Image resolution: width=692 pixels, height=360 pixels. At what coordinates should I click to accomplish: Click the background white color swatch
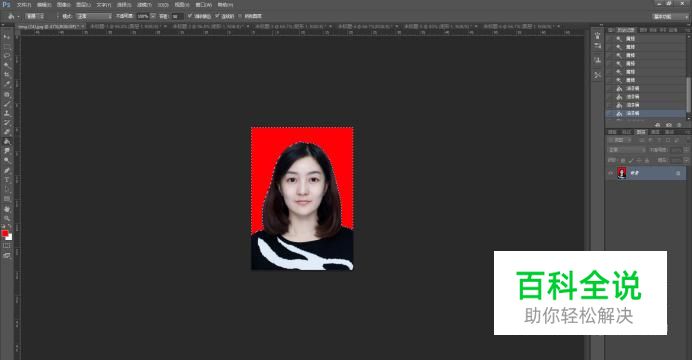(x=9, y=237)
